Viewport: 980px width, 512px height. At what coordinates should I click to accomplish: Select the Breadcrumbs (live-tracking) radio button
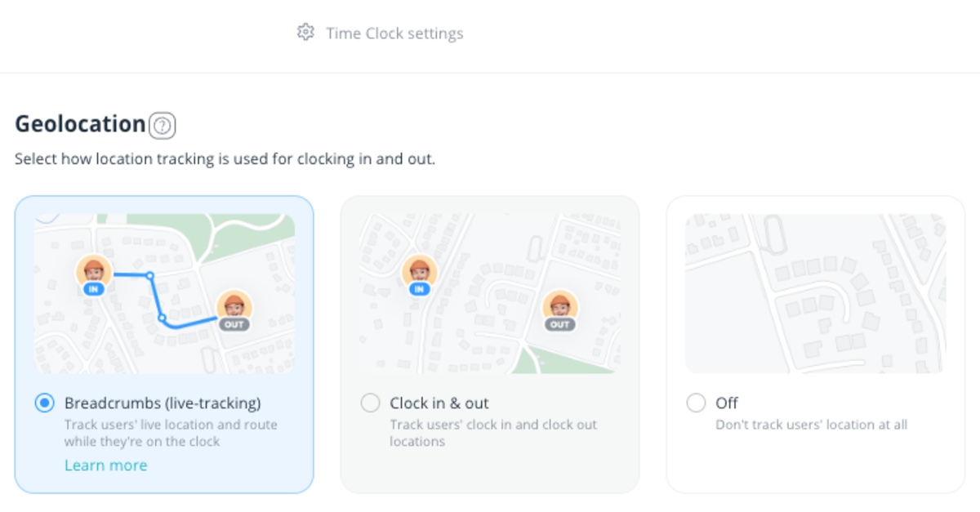tap(43, 403)
